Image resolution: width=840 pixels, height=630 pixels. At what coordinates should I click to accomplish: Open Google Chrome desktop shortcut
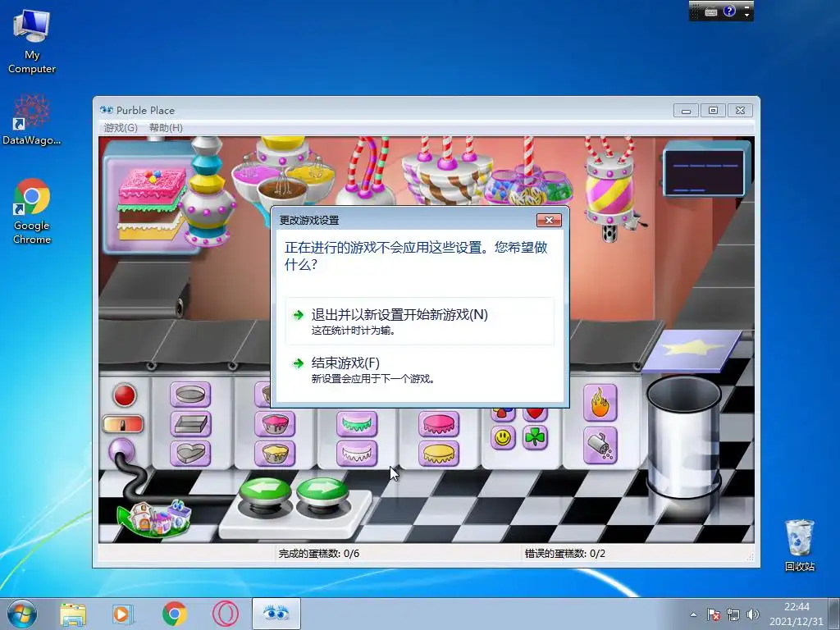pyautogui.click(x=32, y=211)
